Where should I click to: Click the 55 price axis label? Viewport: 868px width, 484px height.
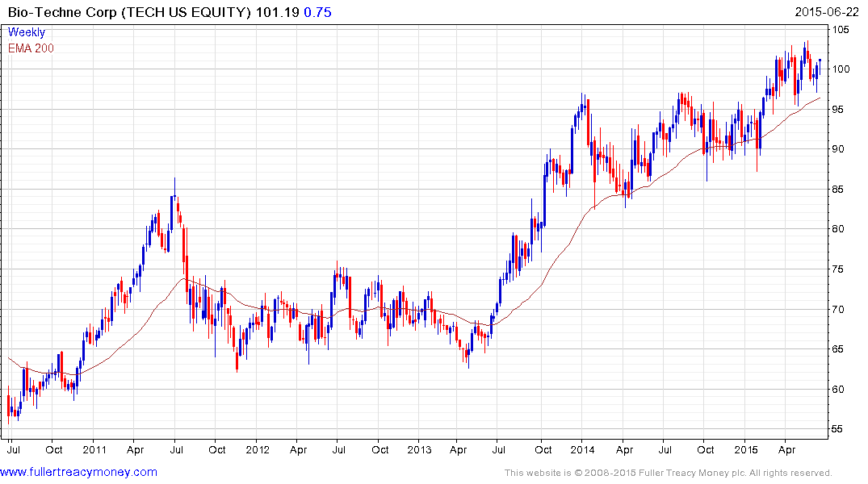coord(838,429)
